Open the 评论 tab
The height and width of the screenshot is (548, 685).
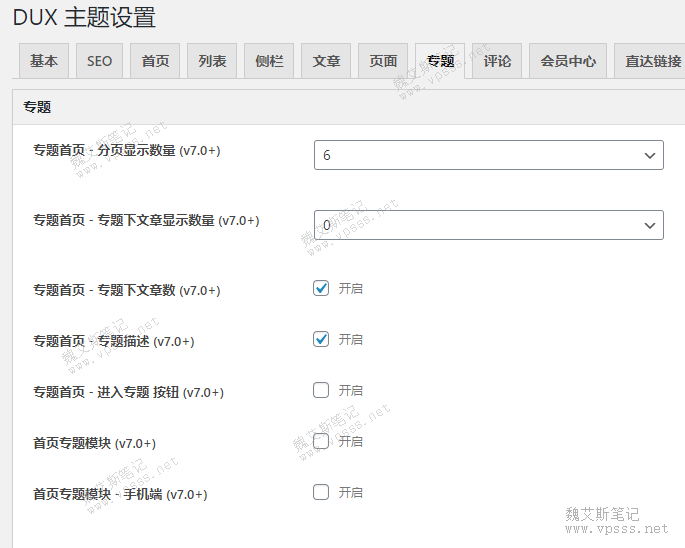pyautogui.click(x=497, y=61)
